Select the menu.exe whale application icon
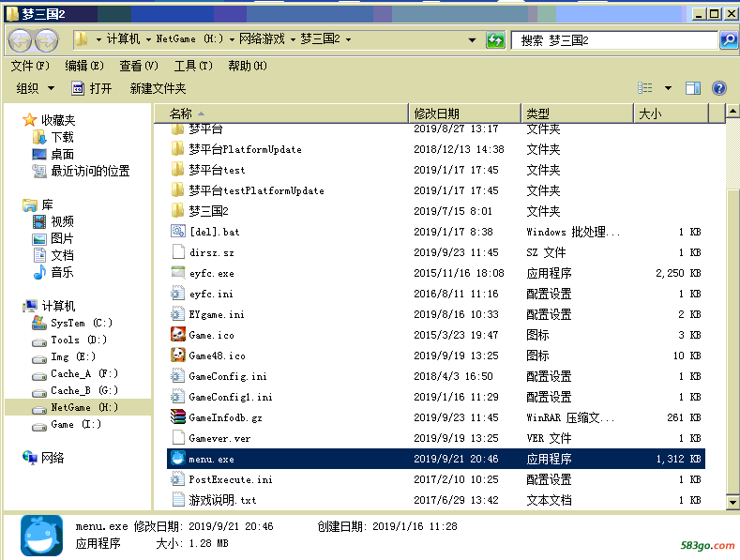 point(178,458)
